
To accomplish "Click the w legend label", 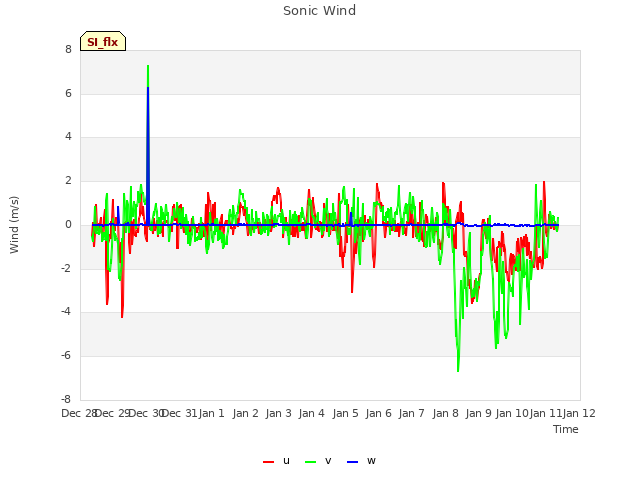I will (371, 461).
